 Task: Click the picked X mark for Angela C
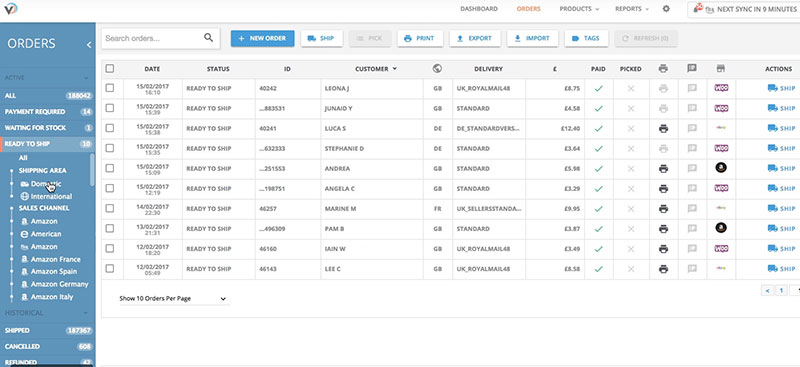tap(631, 188)
